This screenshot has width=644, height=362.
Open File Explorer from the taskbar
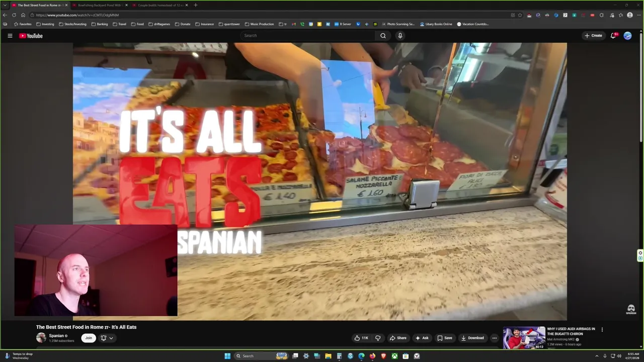(x=328, y=356)
